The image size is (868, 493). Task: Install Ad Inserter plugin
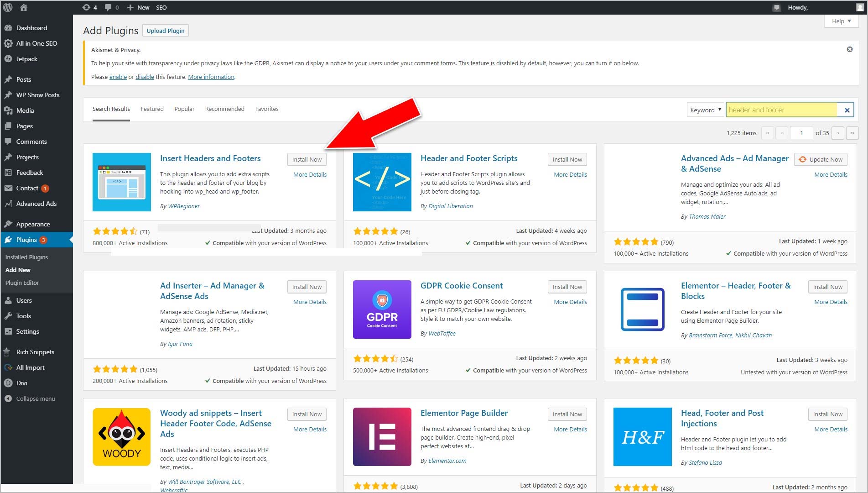[307, 287]
